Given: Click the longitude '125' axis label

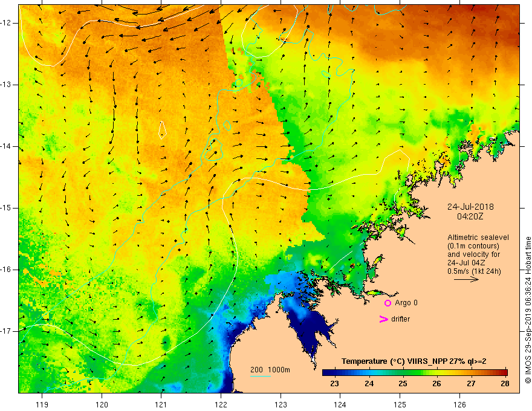Looking at the screenshot, I should [400, 404].
